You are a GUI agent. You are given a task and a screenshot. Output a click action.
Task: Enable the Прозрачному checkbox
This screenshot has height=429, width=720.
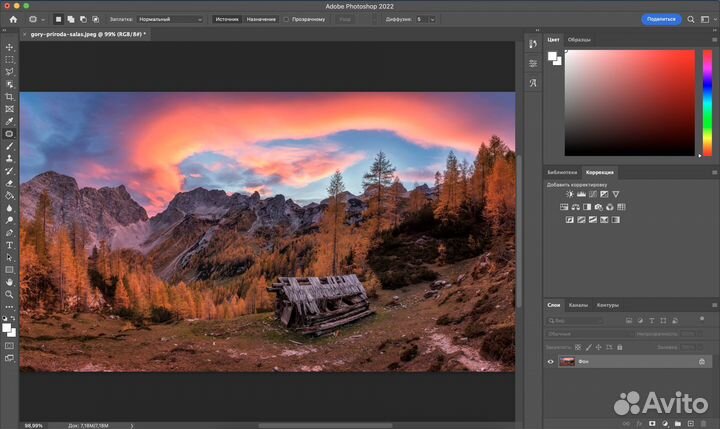(x=286, y=19)
